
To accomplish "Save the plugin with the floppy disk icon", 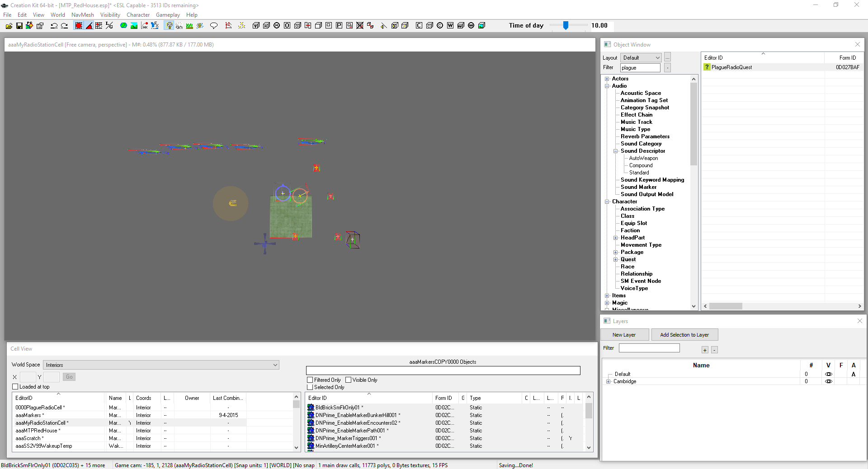I will pos(19,26).
